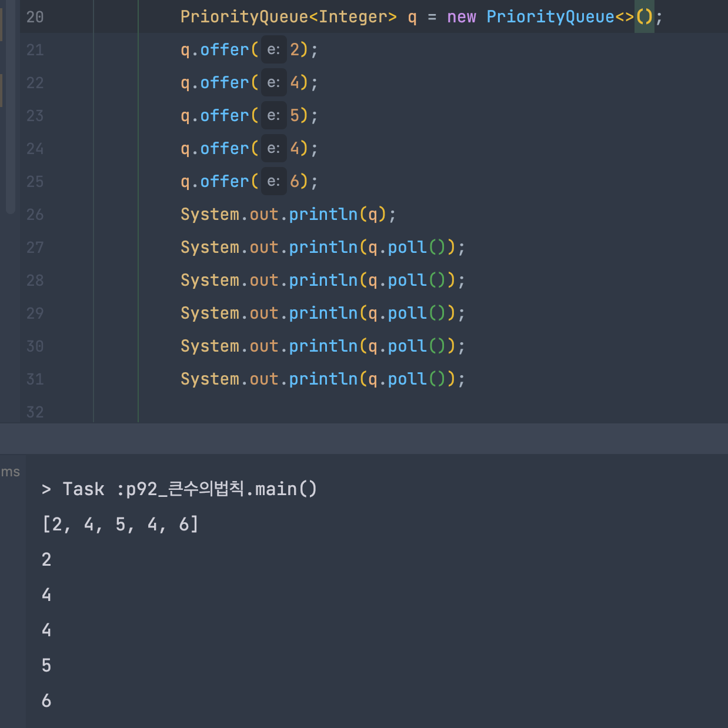Click line number 31 in the gutter
728x728 pixels.
pos(35,379)
